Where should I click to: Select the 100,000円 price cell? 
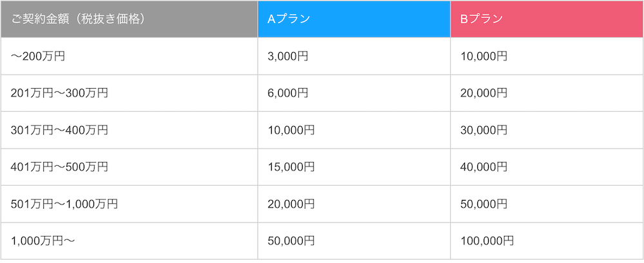click(x=547, y=241)
